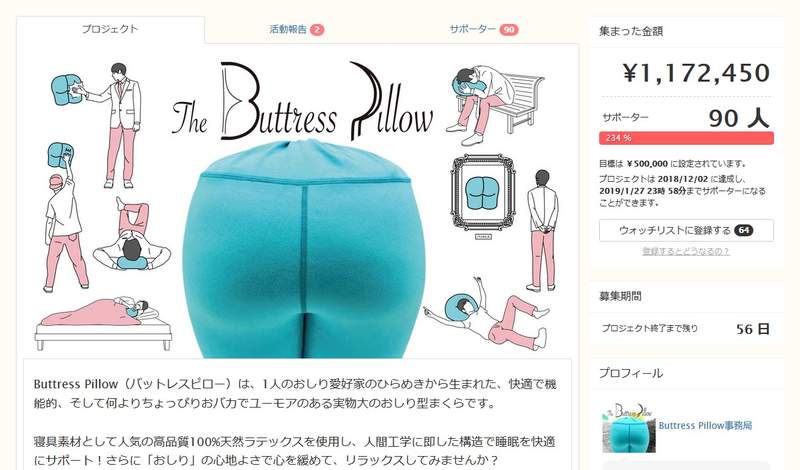Click the 90 人 supporter count

coord(738,118)
